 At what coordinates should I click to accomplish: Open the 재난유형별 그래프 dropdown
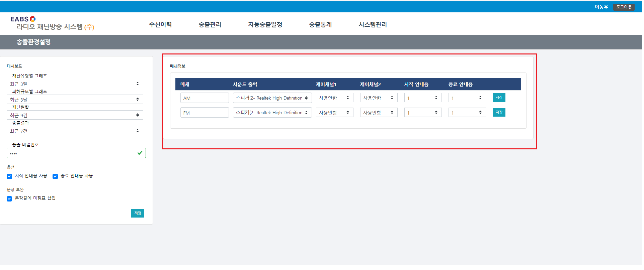click(x=75, y=84)
